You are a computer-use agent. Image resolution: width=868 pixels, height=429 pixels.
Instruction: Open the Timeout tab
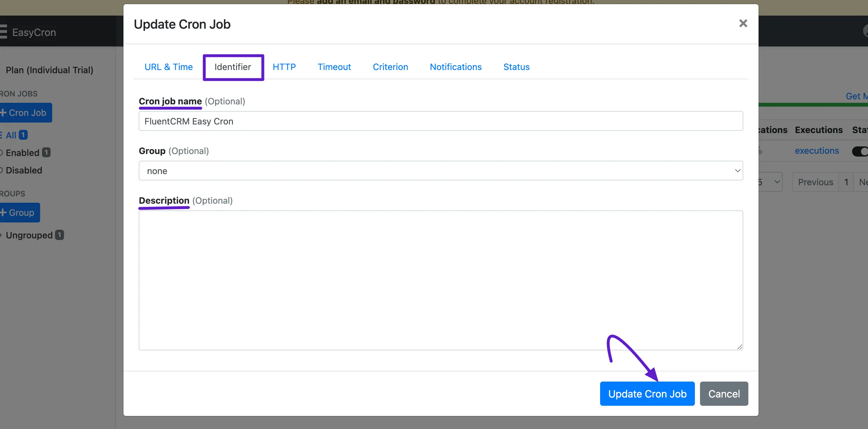(334, 67)
